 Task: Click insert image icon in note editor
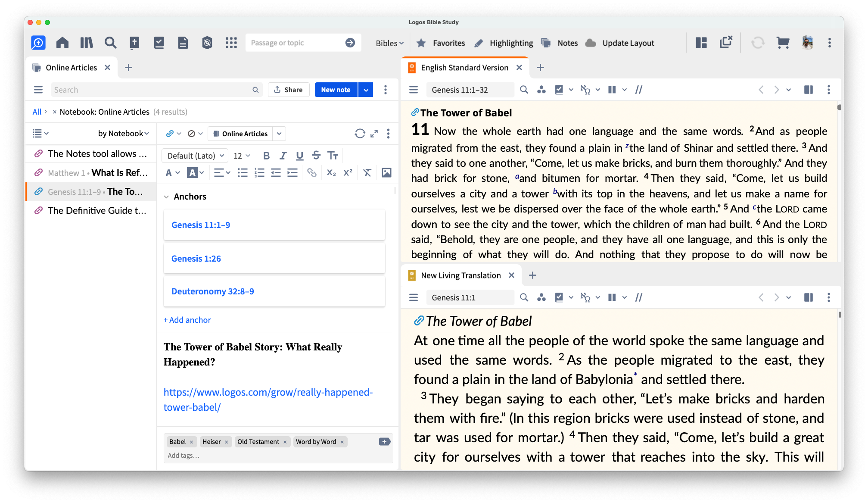(386, 173)
